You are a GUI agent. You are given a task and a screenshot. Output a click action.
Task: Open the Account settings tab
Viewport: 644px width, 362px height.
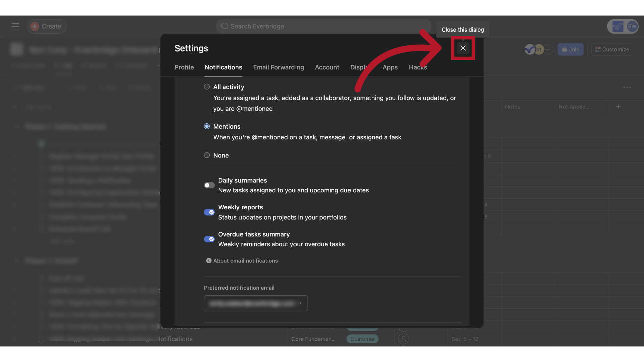pyautogui.click(x=327, y=67)
